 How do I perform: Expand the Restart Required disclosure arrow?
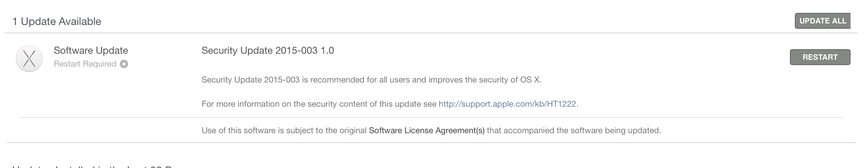point(124,64)
